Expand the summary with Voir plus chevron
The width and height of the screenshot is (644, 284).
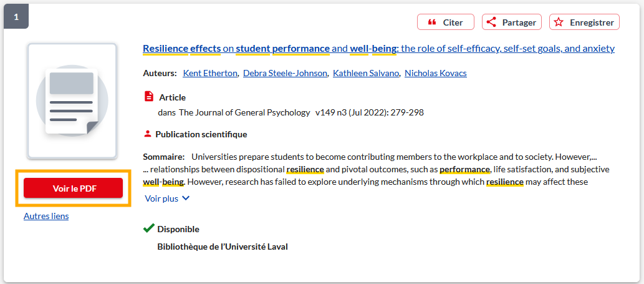coord(185,198)
